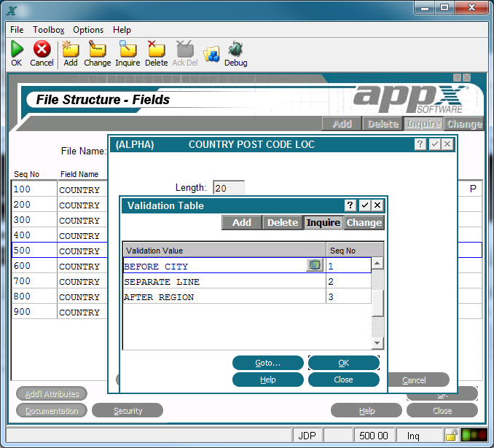Switch Validation Table to Inquire mode
The image size is (494, 448).
(324, 222)
